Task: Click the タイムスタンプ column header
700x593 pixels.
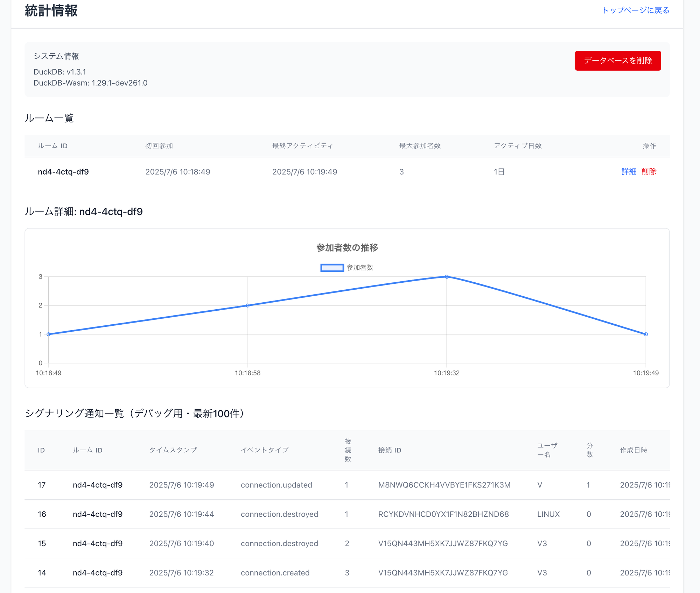Action: [173, 450]
